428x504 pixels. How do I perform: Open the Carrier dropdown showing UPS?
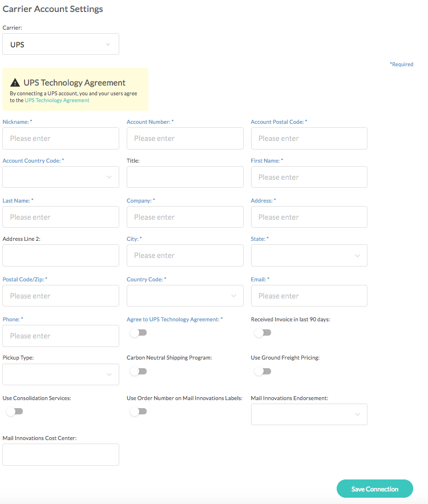(60, 44)
